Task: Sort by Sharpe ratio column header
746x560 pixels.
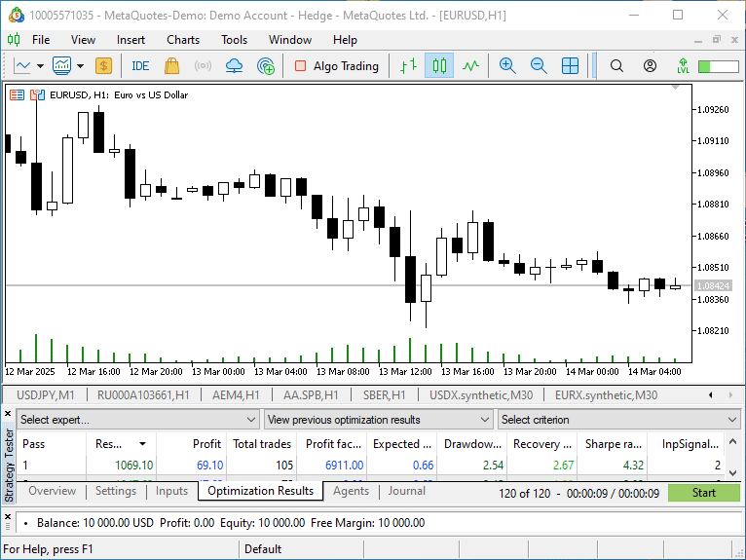Action: click(x=613, y=444)
